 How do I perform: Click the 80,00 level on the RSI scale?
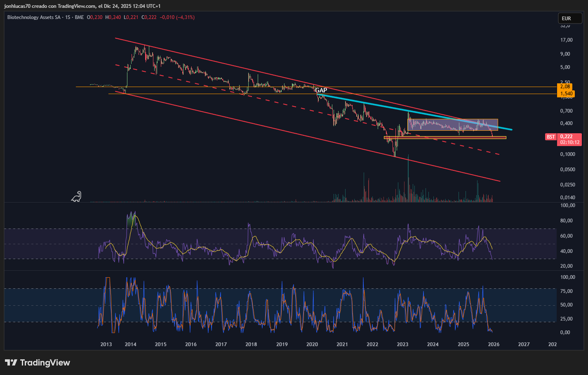[x=566, y=221]
